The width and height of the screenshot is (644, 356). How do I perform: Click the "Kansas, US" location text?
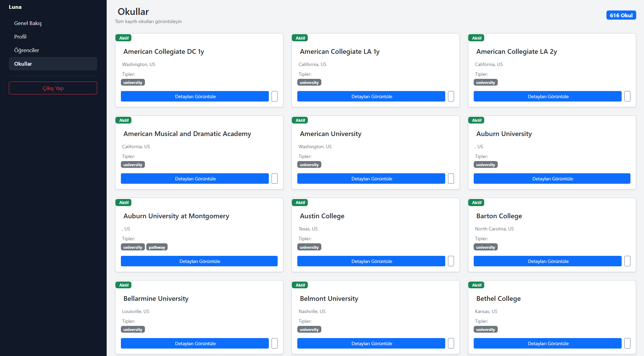tap(486, 311)
